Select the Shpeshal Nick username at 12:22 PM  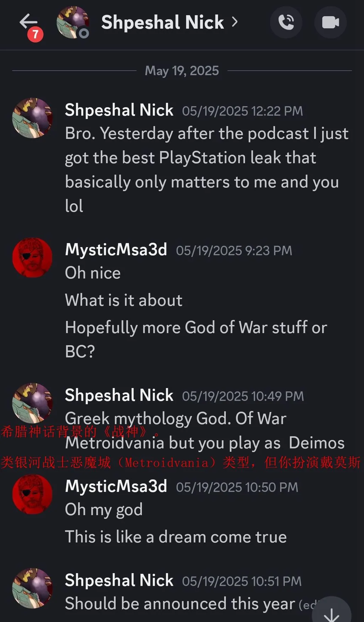119,110
